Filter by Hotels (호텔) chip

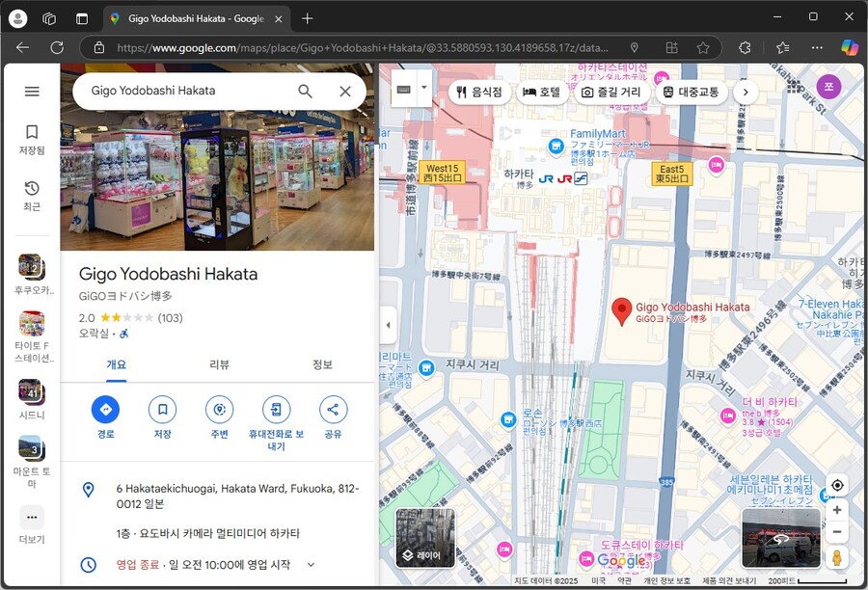(542, 92)
